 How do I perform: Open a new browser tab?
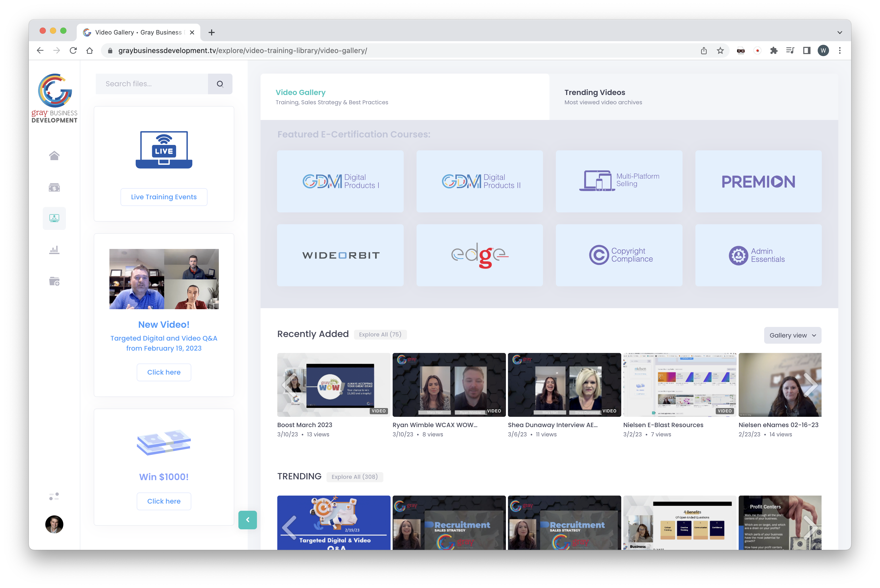(211, 33)
